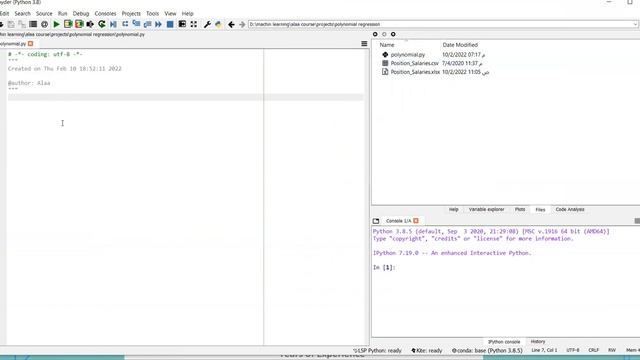Open the Help menu in menu bar

(x=187, y=13)
